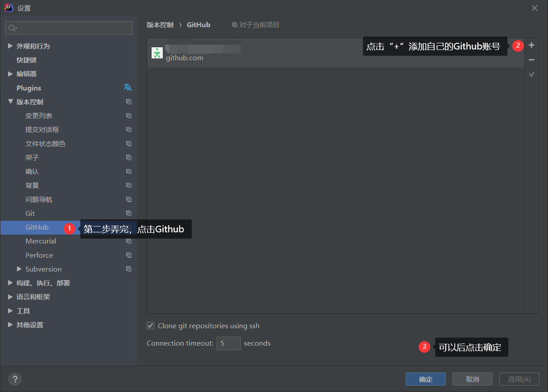
Task: Expand the 其他设置 section
Action: click(x=10, y=325)
